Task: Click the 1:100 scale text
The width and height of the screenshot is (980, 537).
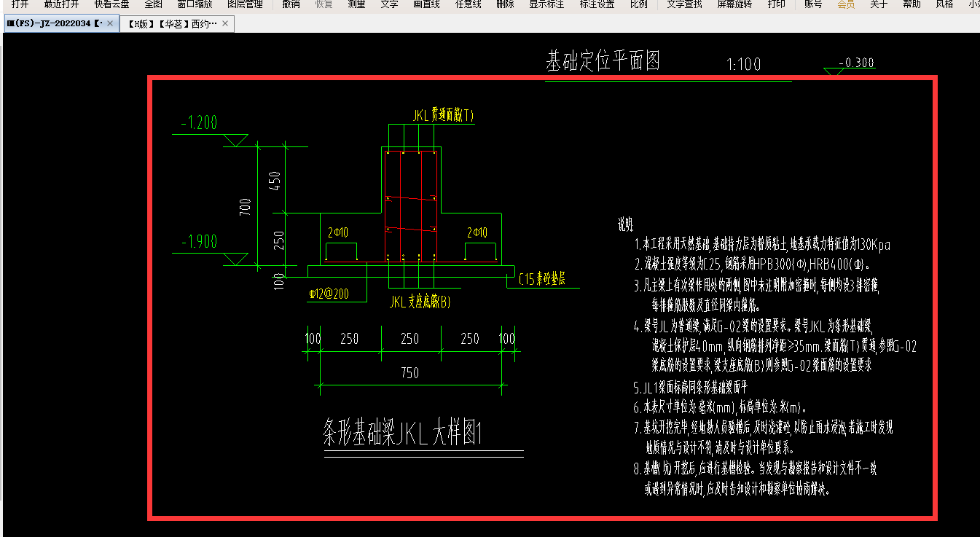Action: click(x=743, y=64)
